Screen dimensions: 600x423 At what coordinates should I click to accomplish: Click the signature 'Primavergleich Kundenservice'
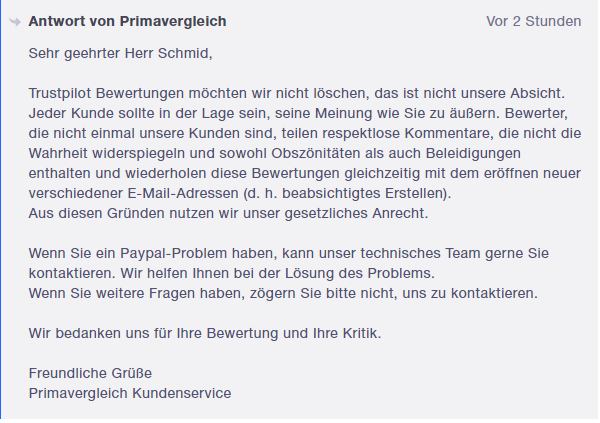point(130,394)
